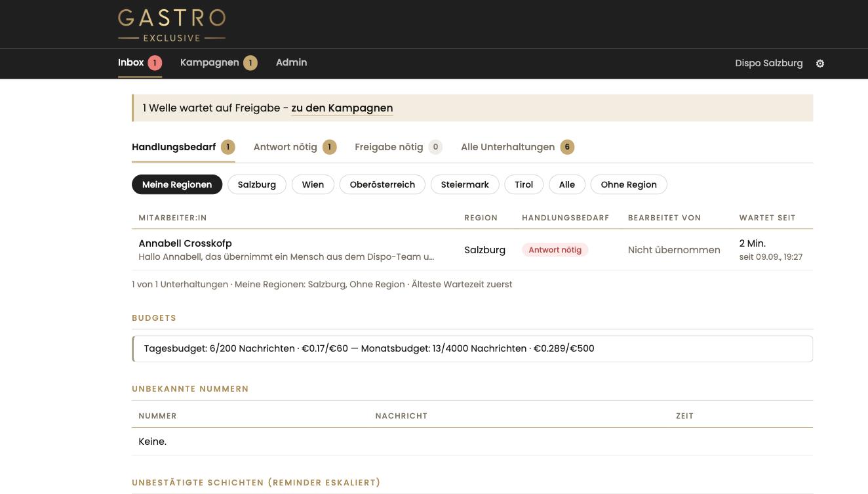Click the 'Salzburg' cell in Annabell's row
The height and width of the screenshot is (494, 868).
[x=484, y=250]
